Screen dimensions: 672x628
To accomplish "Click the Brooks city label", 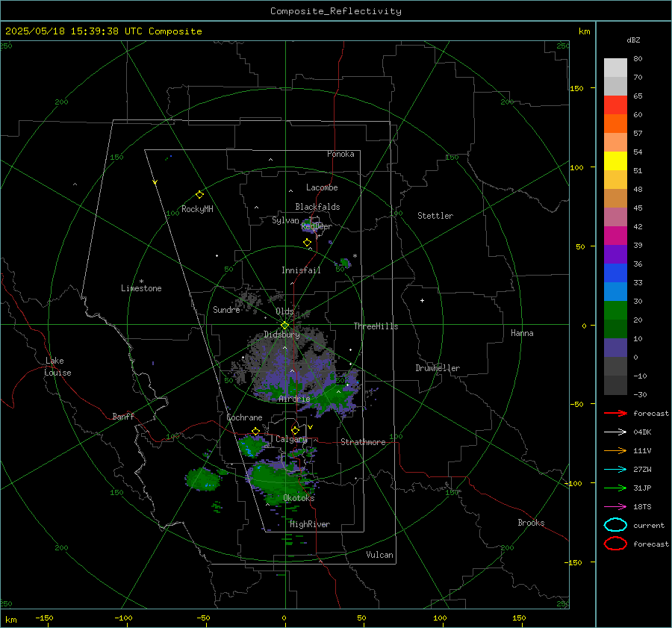I will coord(531,523).
